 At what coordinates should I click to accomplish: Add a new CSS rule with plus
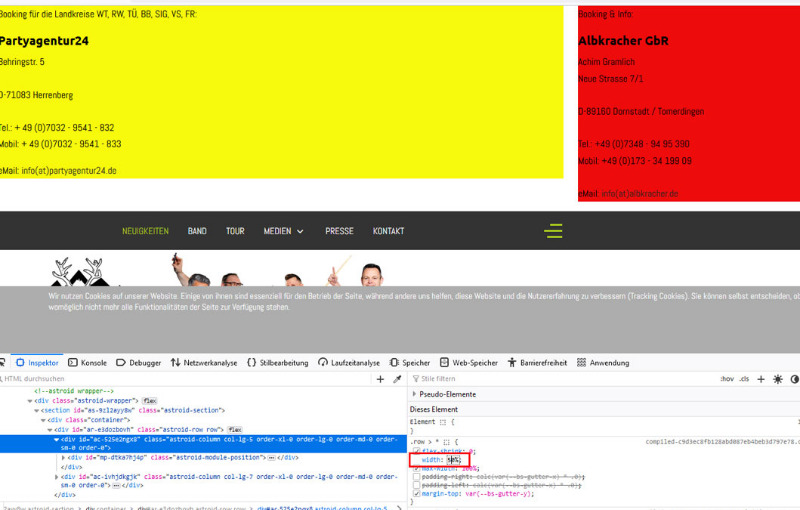(x=761, y=379)
